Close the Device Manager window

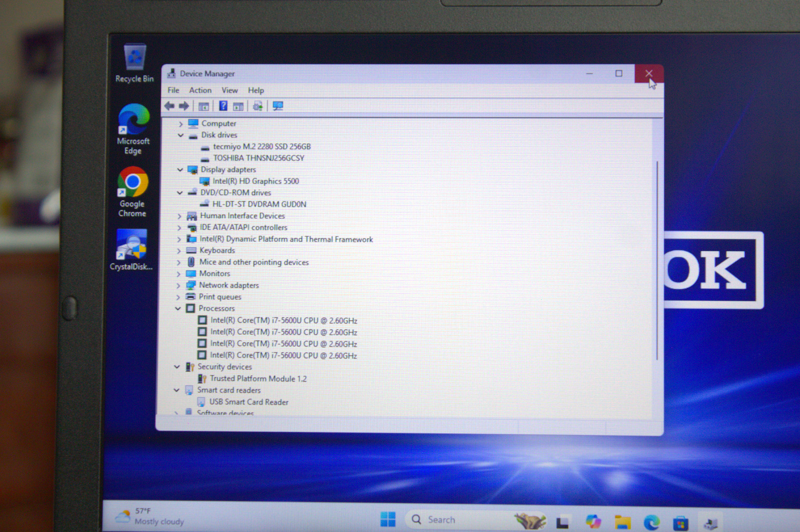(649, 73)
